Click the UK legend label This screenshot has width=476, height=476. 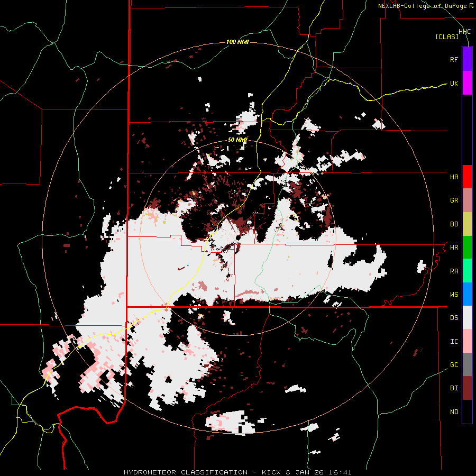click(454, 84)
